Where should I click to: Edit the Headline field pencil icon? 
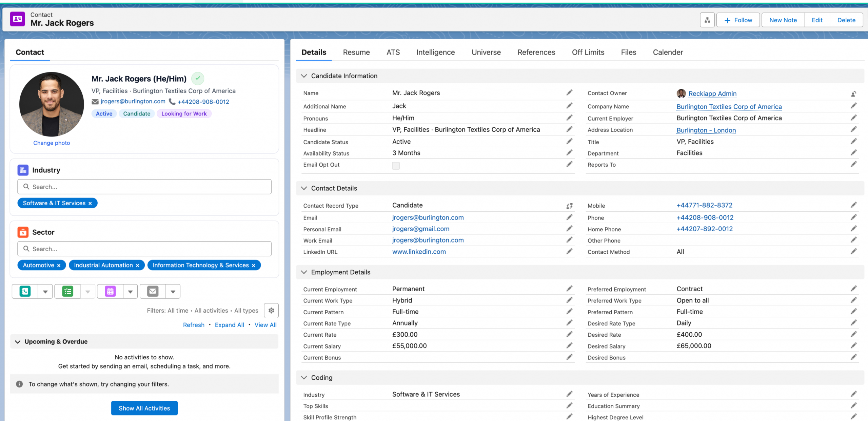point(569,129)
